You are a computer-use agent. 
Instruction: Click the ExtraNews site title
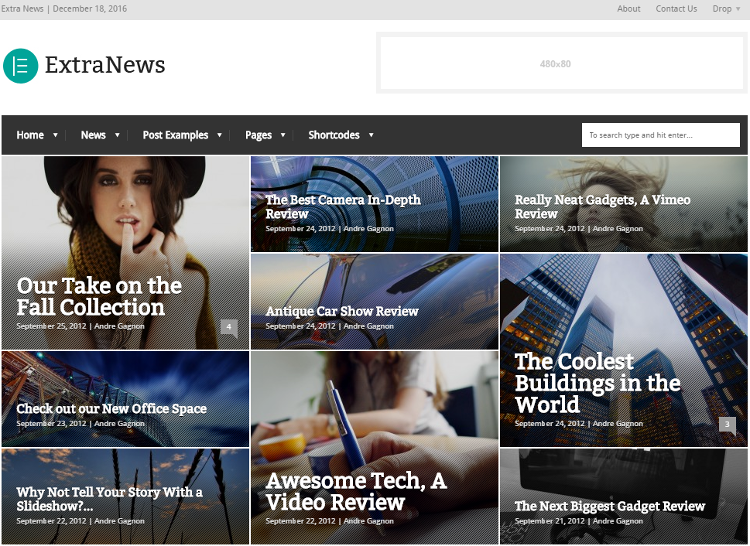[x=105, y=66]
